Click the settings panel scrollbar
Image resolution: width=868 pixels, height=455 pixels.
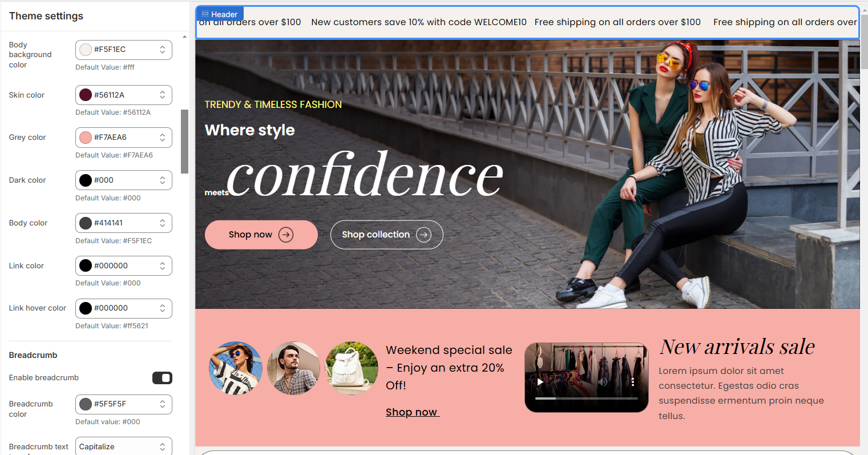184,141
